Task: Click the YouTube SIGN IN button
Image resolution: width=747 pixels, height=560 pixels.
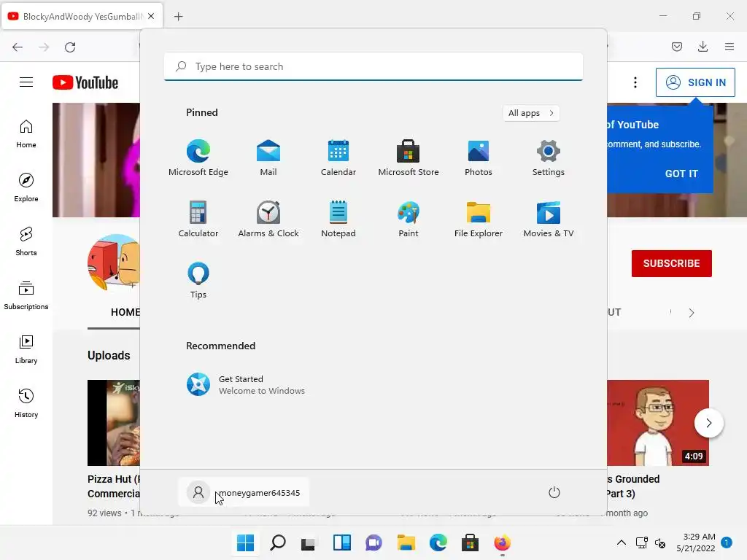Action: coord(695,82)
